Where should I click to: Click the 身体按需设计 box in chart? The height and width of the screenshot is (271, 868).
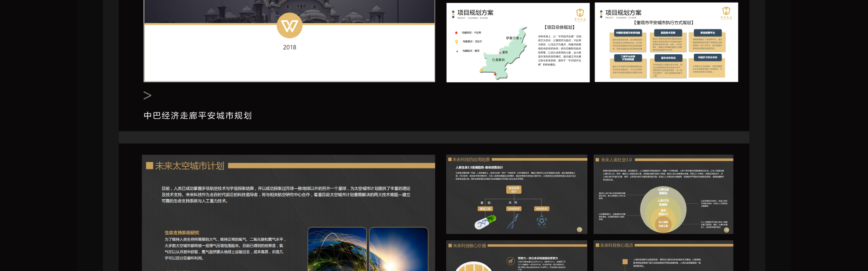514,190
